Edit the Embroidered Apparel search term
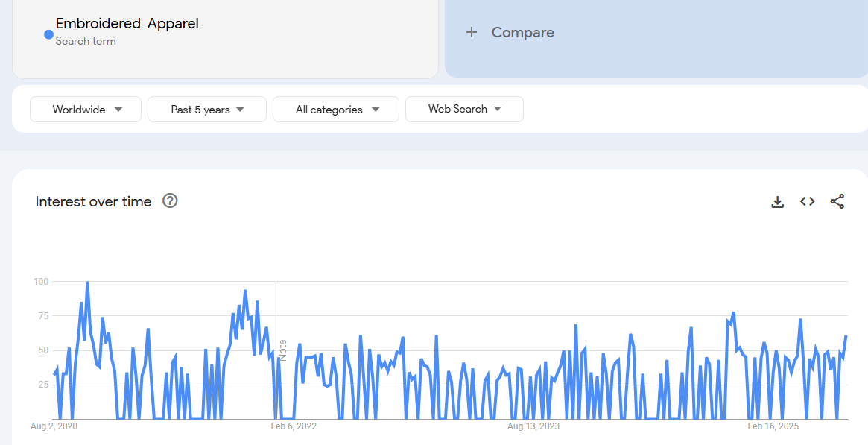The height and width of the screenshot is (445, 868). point(127,24)
